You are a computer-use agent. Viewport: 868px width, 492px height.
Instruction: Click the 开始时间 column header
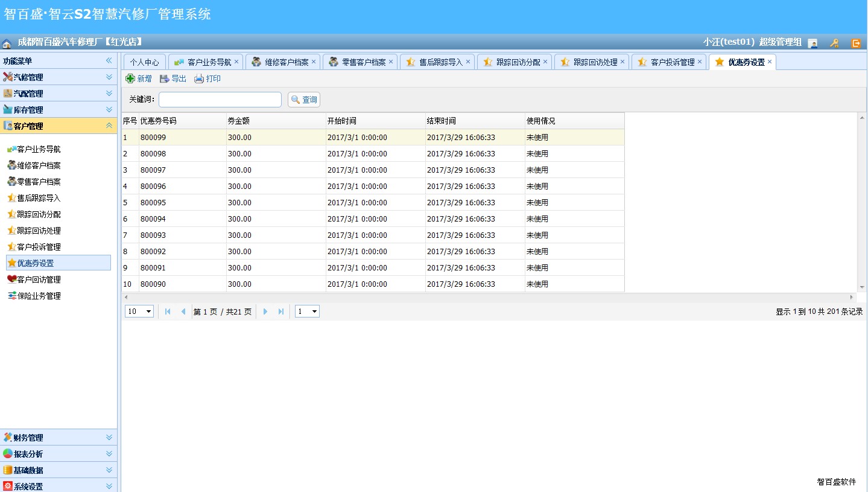[376, 121]
